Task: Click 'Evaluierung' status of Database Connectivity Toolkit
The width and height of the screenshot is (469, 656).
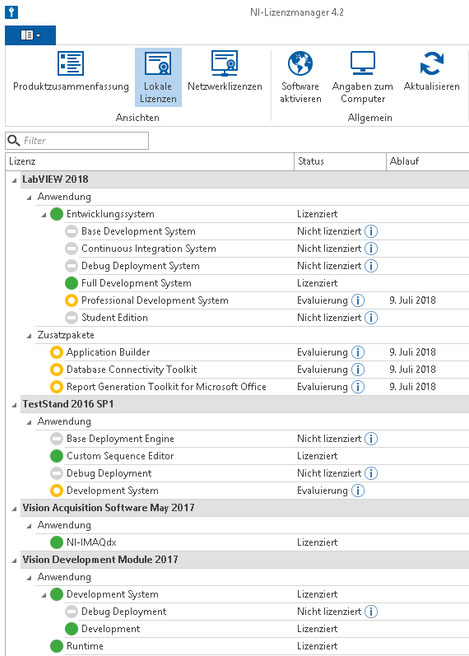Action: coord(322,369)
